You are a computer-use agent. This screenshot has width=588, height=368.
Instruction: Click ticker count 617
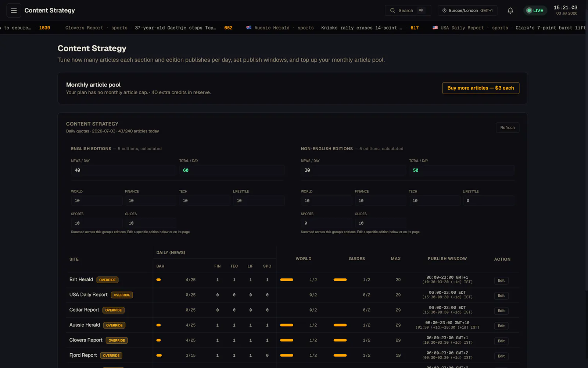click(x=415, y=28)
